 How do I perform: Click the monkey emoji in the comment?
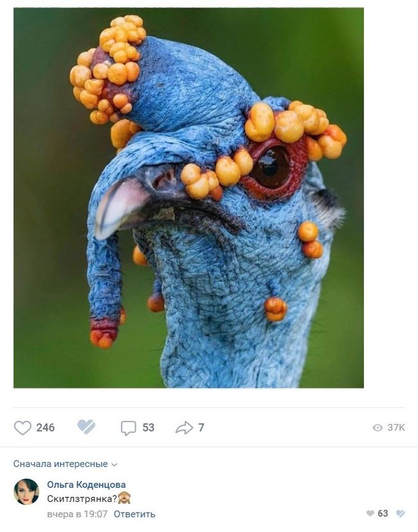click(124, 498)
